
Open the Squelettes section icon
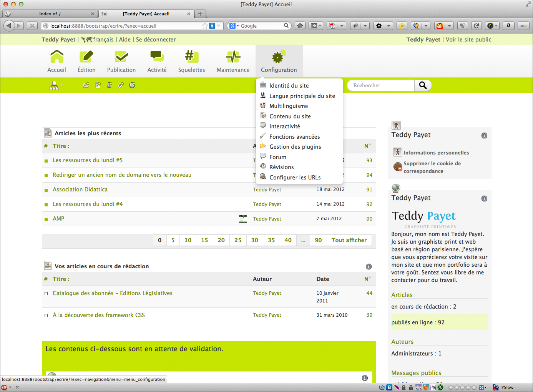pyautogui.click(x=191, y=57)
